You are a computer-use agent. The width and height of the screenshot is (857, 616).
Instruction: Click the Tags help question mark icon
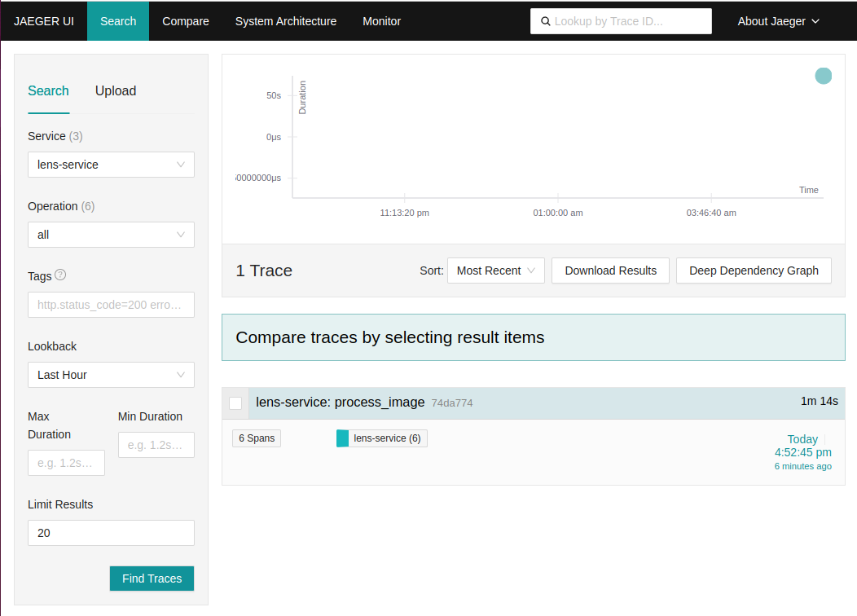[60, 275]
